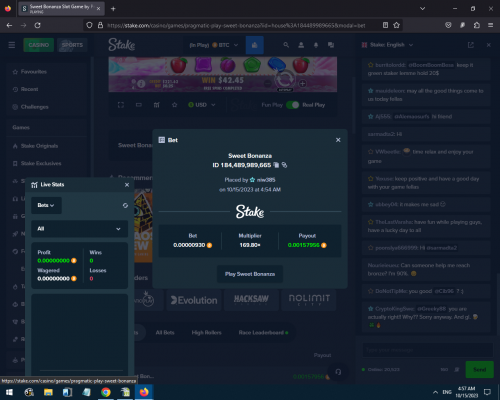Open the USD currency dropdown
This screenshot has width=500, height=400.
point(202,105)
